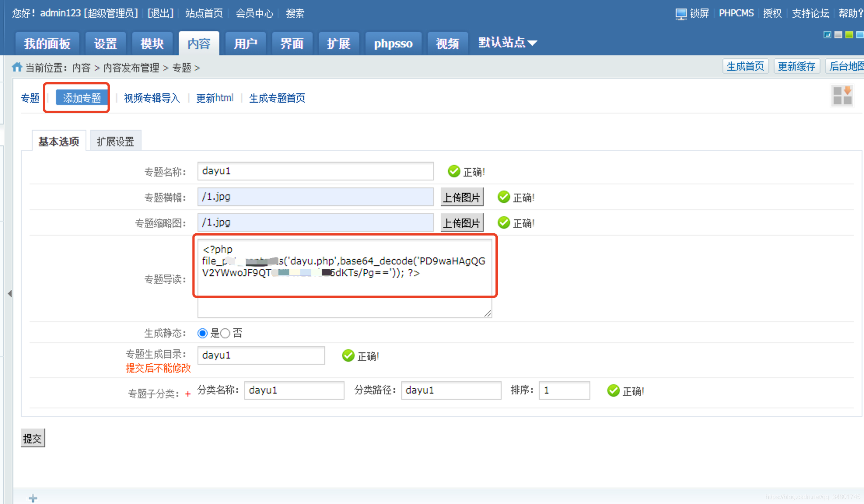
Task: Click the 排序 input field
Action: 564,390
